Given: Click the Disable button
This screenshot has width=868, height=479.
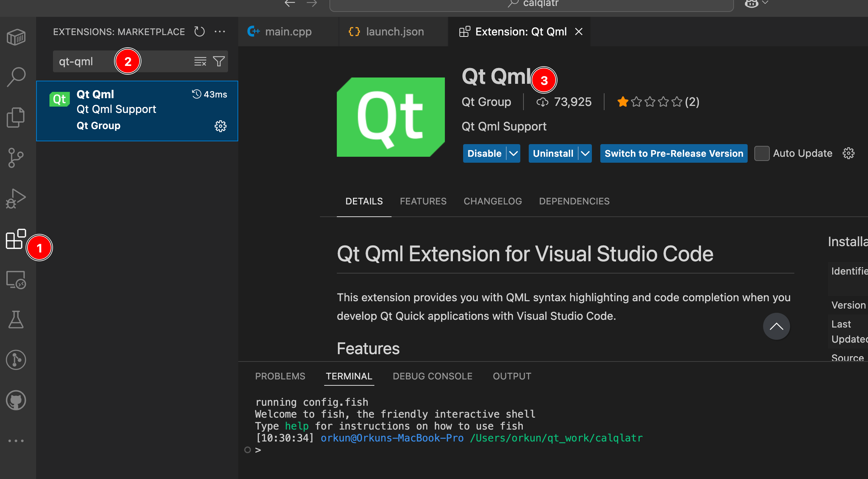Looking at the screenshot, I should pos(484,153).
